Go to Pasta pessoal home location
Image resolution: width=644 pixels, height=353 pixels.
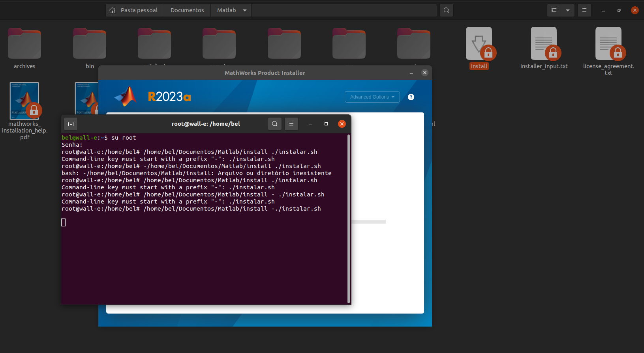[135, 10]
